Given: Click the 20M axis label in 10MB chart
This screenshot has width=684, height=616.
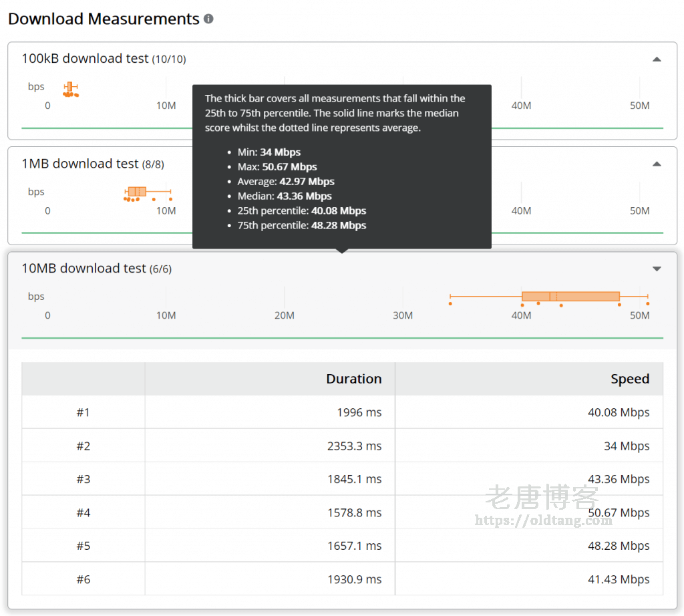Looking at the screenshot, I should coord(285,315).
